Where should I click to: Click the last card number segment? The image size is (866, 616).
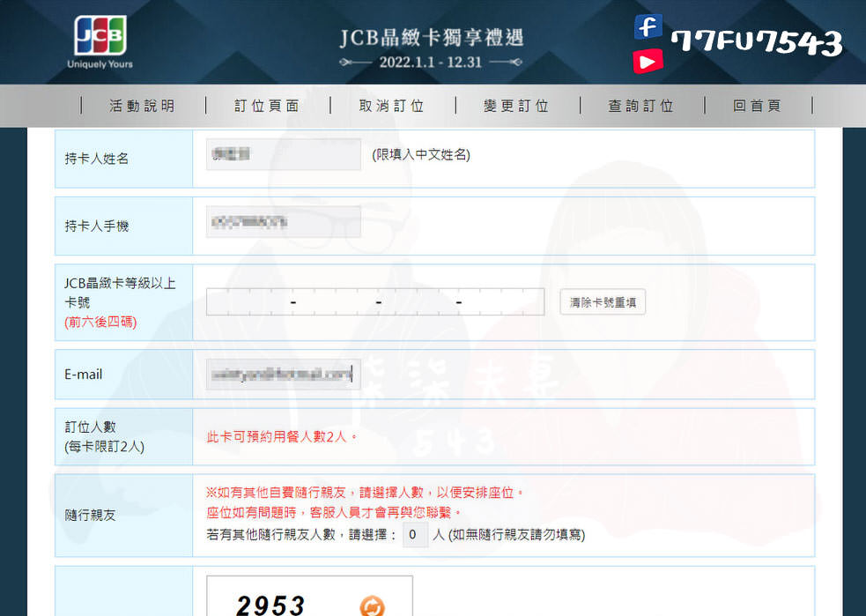coord(500,301)
